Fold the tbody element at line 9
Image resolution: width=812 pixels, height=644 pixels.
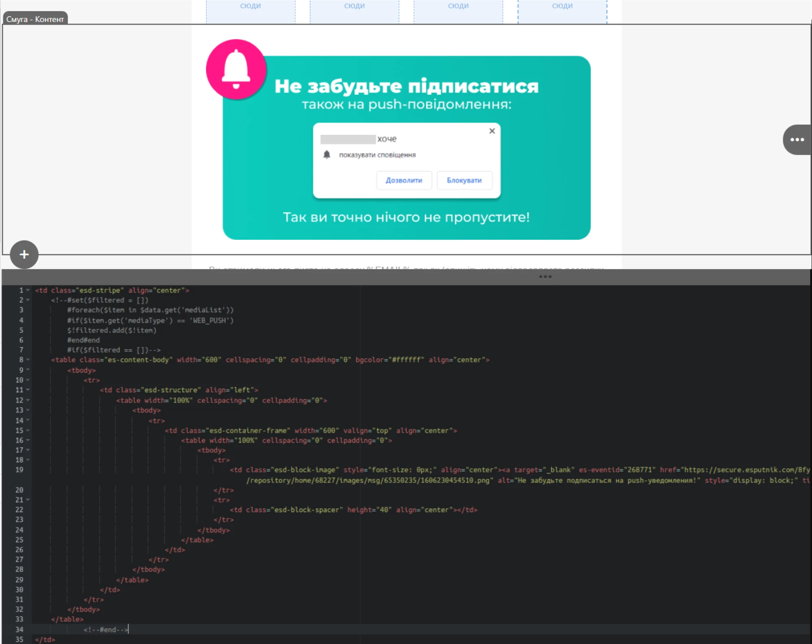pos(28,370)
